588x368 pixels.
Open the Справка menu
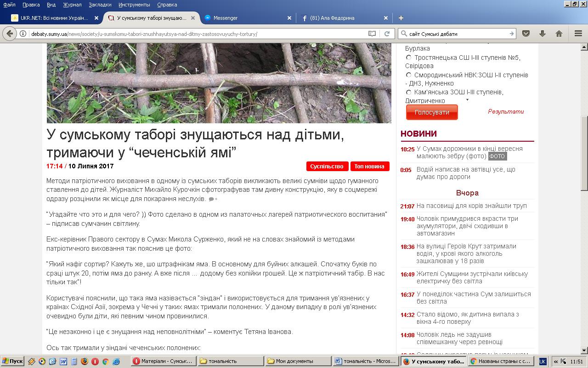[x=167, y=5]
